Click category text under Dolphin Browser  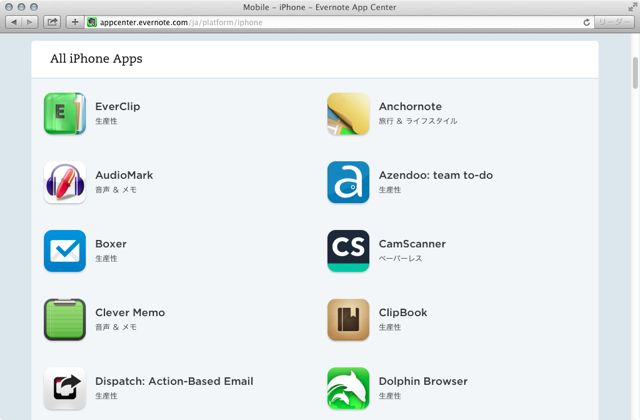click(390, 396)
